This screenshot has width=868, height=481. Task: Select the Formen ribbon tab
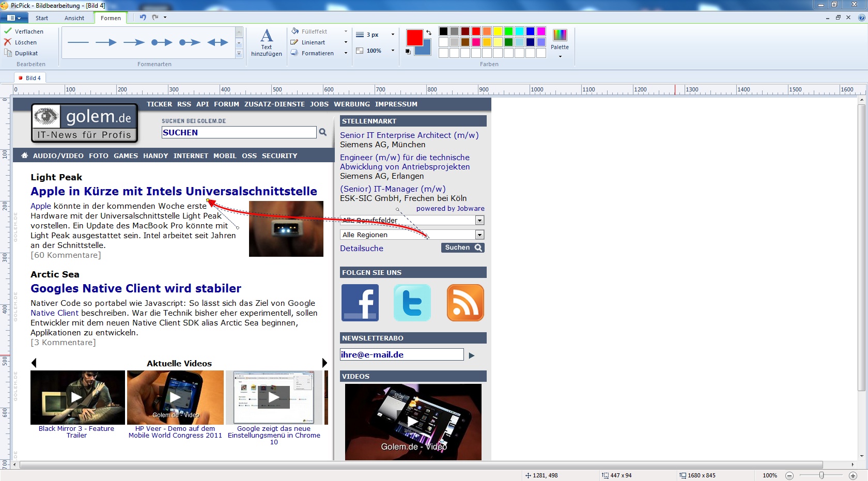[111, 18]
